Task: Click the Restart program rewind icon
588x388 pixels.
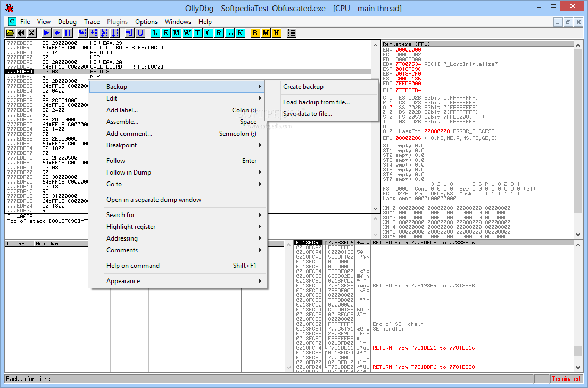Action: [x=21, y=33]
